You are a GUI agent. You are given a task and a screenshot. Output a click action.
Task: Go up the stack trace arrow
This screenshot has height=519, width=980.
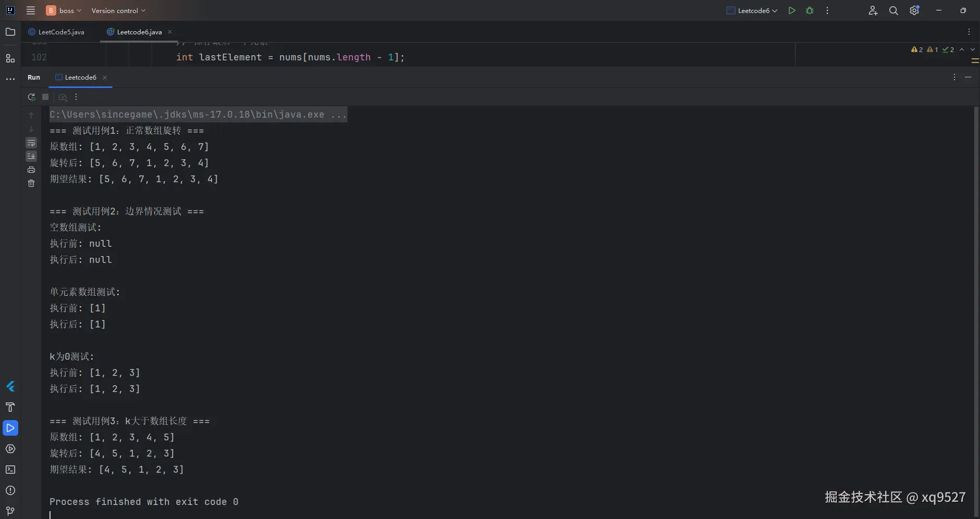(31, 115)
